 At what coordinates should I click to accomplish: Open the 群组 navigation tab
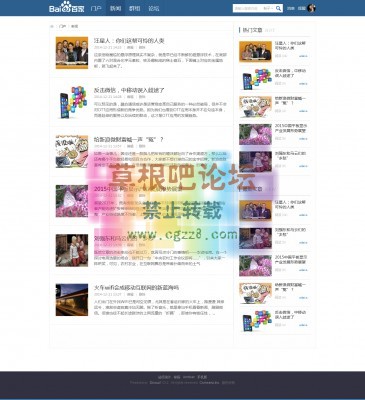coord(134,8)
